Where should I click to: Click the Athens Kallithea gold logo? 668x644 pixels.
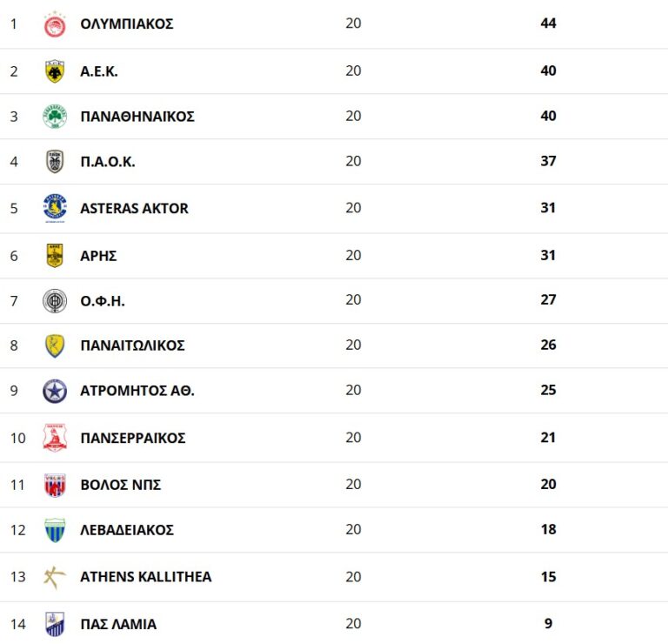pyautogui.click(x=55, y=576)
